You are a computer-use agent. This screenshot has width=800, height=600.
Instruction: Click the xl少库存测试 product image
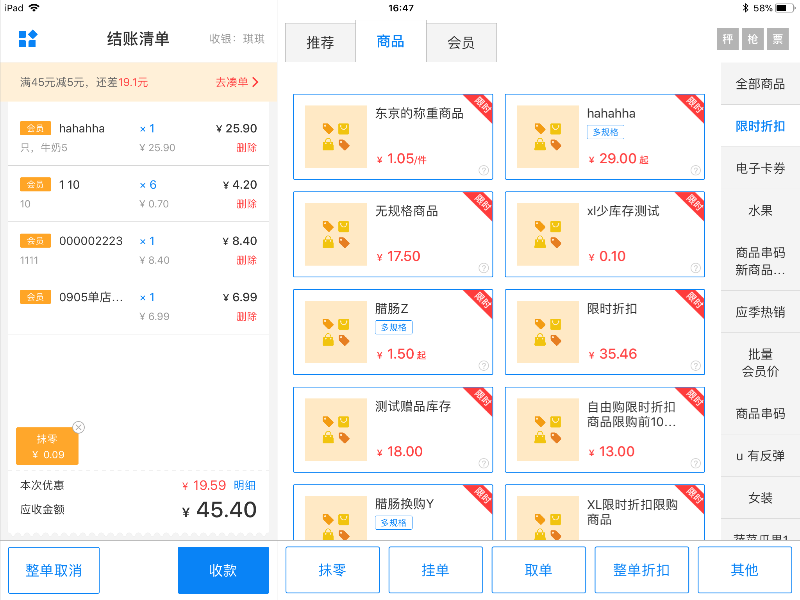coord(548,234)
